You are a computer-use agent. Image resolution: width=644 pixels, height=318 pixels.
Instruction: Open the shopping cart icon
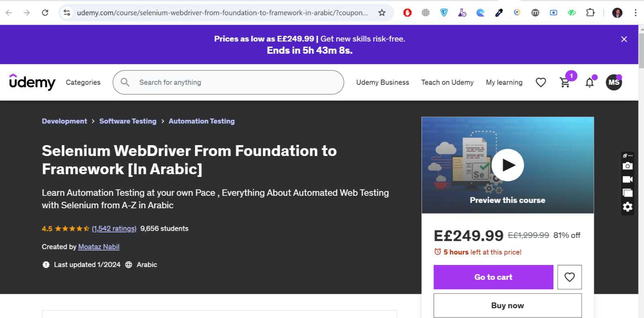565,82
